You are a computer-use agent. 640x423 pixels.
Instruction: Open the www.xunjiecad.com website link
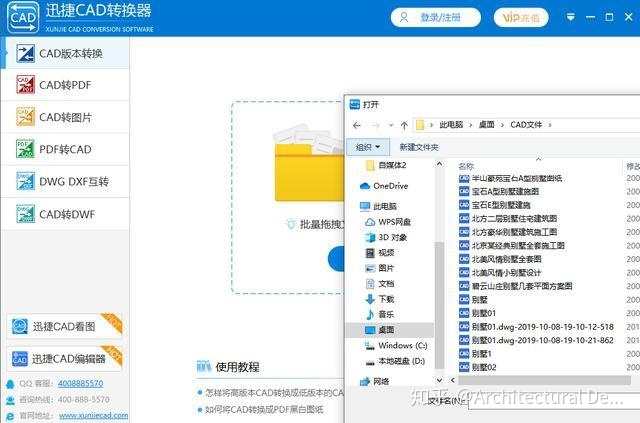93,416
